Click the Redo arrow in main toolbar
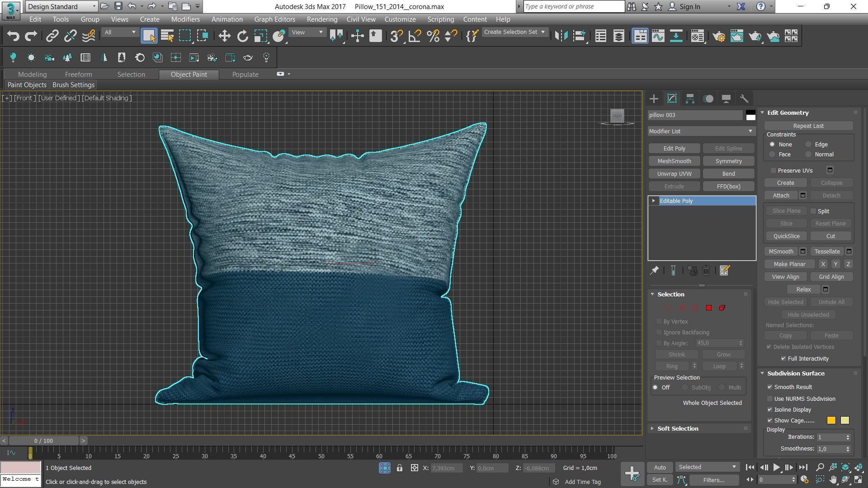Image resolution: width=868 pixels, height=488 pixels. [x=31, y=36]
